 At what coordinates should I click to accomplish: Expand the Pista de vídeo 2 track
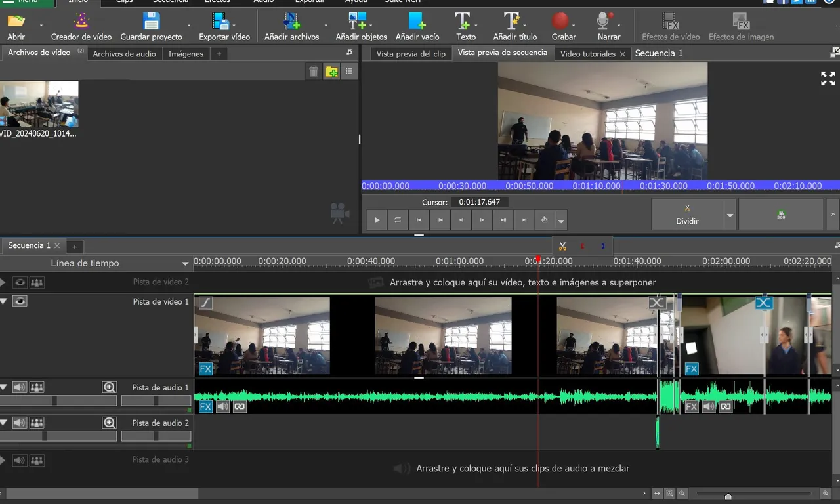tap(4, 282)
